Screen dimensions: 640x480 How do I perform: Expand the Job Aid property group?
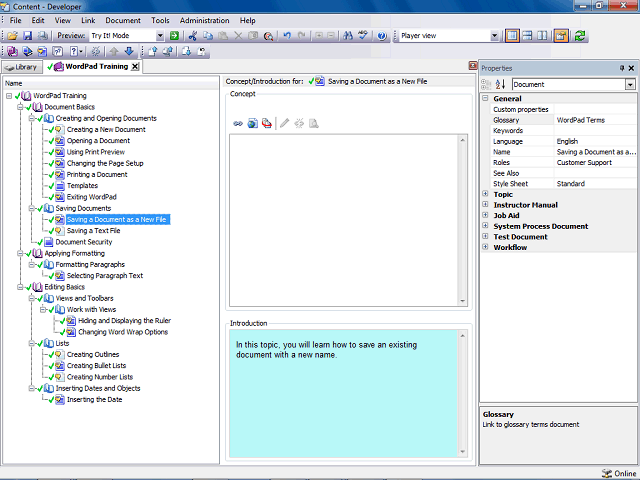coord(485,215)
